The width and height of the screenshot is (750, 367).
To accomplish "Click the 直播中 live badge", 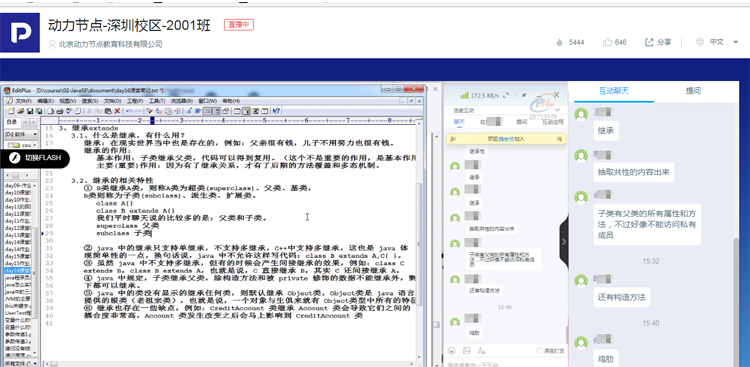I will click(238, 25).
